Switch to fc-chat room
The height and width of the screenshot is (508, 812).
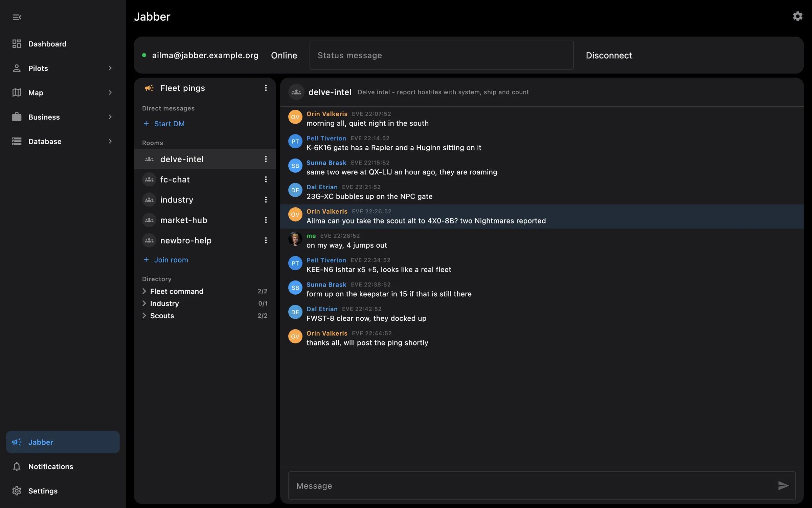click(205, 179)
